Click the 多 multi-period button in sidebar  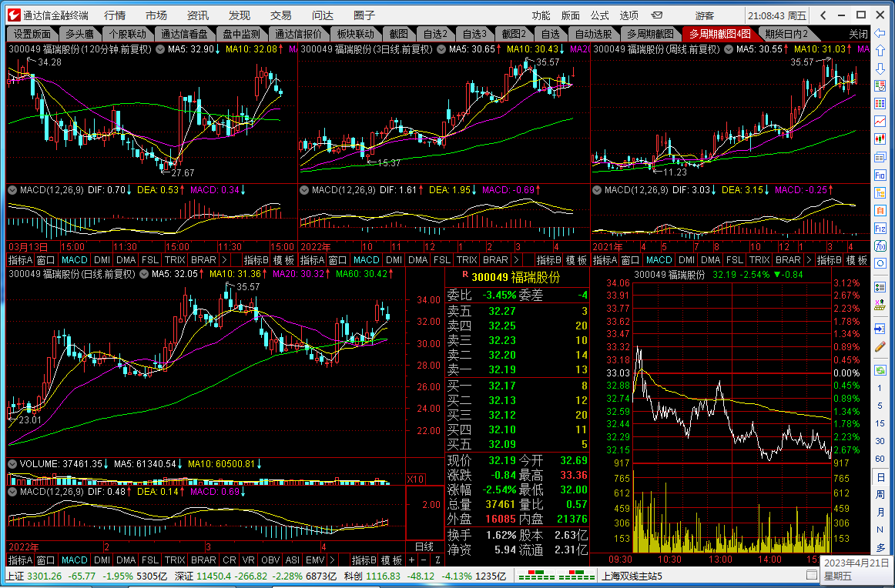click(880, 547)
